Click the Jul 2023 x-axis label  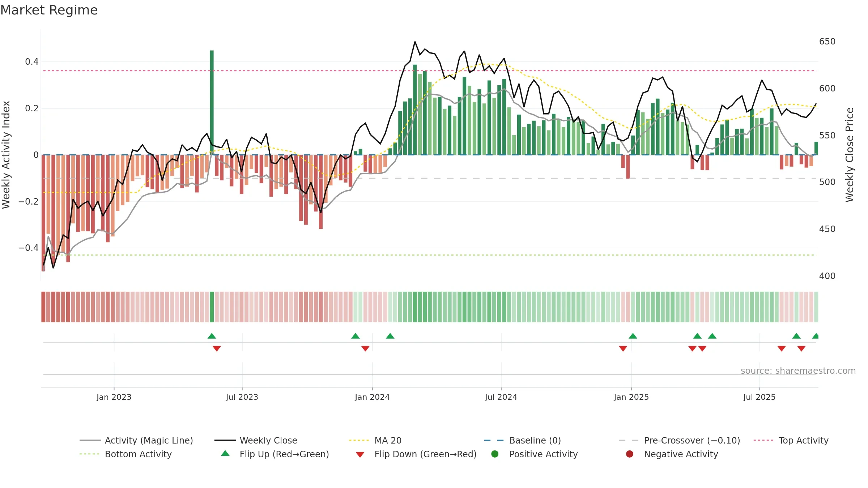click(242, 397)
